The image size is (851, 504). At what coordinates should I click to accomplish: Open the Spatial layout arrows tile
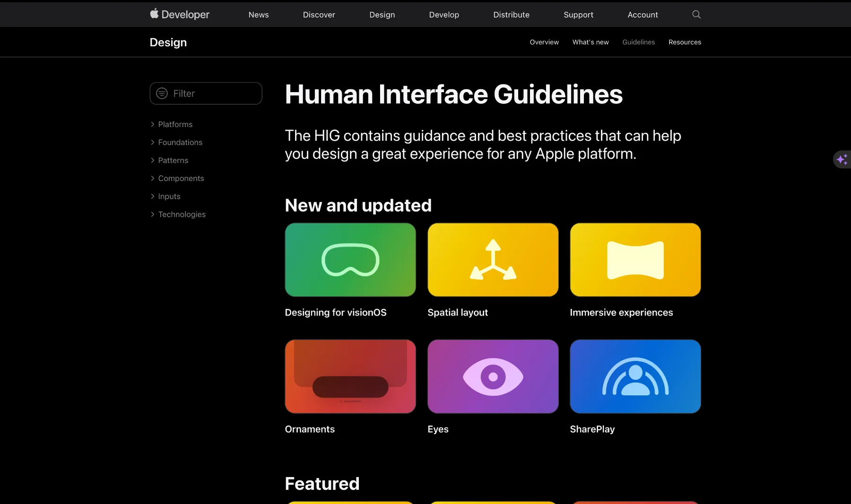click(x=493, y=260)
